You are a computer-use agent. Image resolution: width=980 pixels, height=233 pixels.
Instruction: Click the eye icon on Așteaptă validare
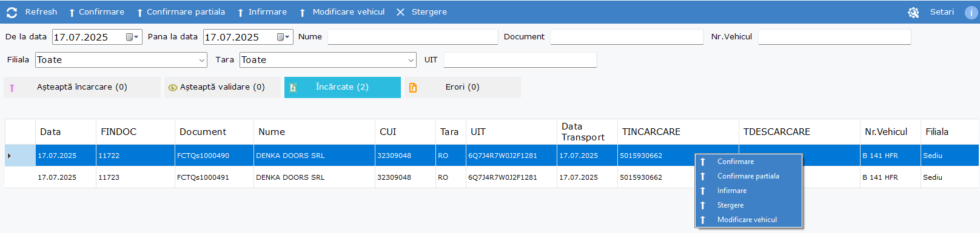(173, 88)
